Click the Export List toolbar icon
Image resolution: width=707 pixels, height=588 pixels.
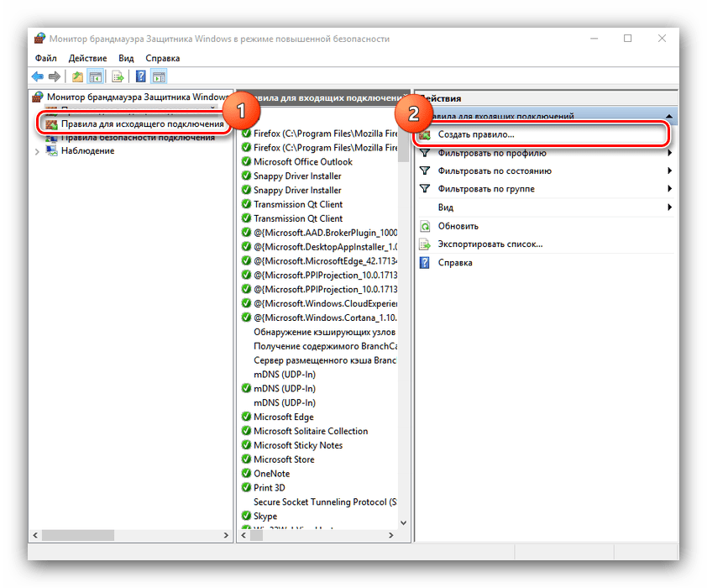[x=118, y=76]
